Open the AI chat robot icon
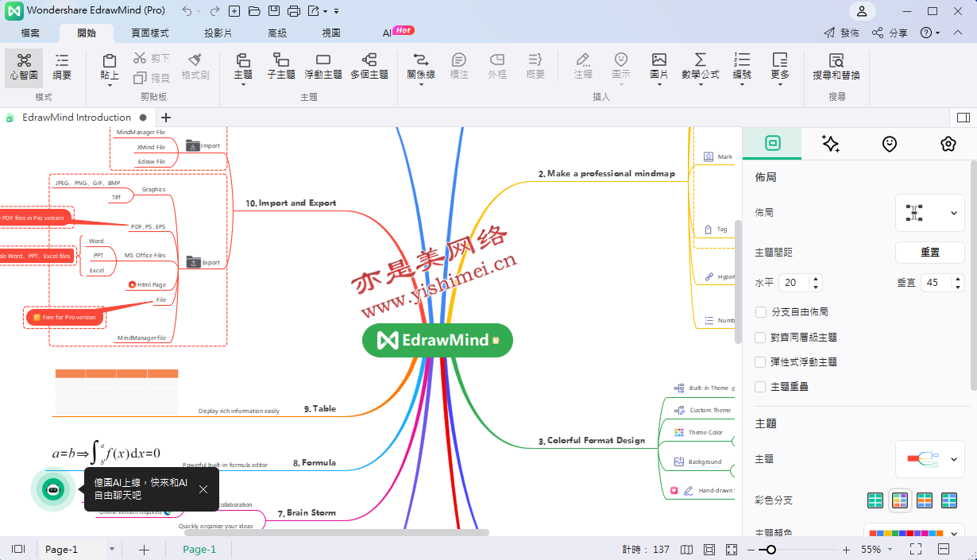This screenshot has width=977, height=560. (x=53, y=490)
